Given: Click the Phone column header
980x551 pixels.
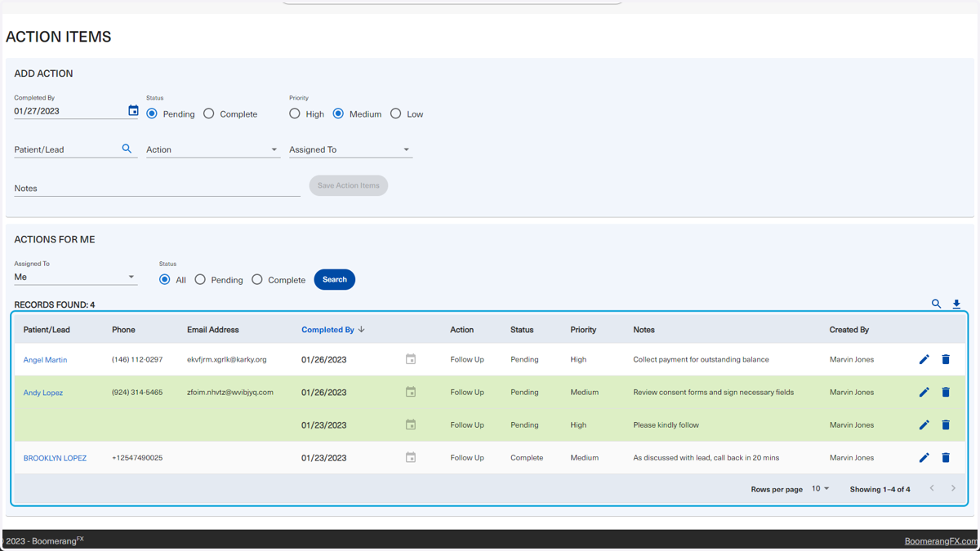Looking at the screenshot, I should tap(123, 330).
